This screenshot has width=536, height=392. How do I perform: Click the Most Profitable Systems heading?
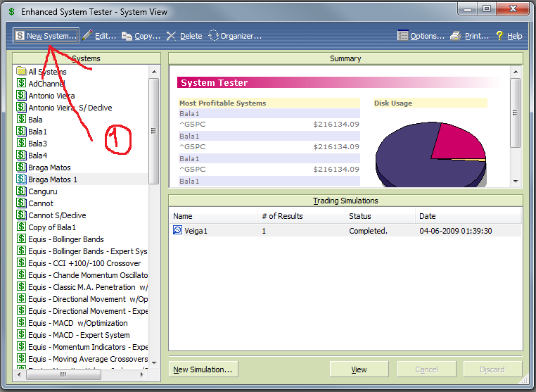point(223,103)
